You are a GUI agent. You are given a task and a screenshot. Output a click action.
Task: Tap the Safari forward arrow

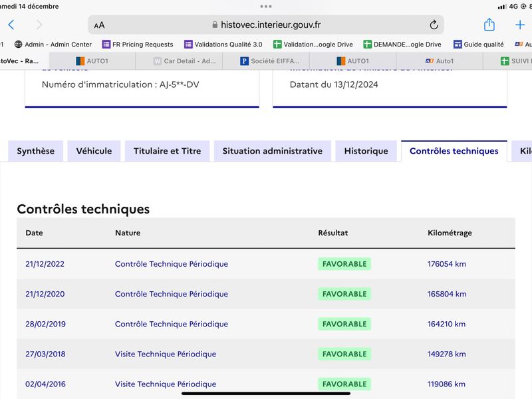[x=39, y=25]
